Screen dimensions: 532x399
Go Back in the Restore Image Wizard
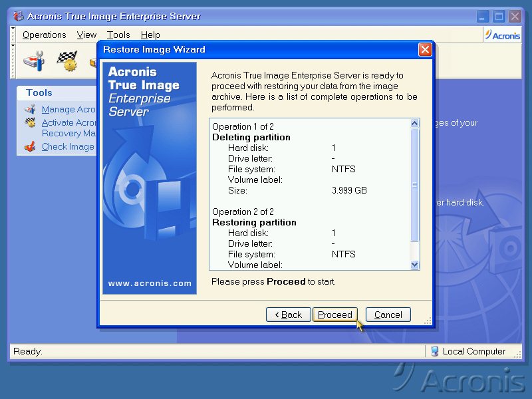coord(289,315)
